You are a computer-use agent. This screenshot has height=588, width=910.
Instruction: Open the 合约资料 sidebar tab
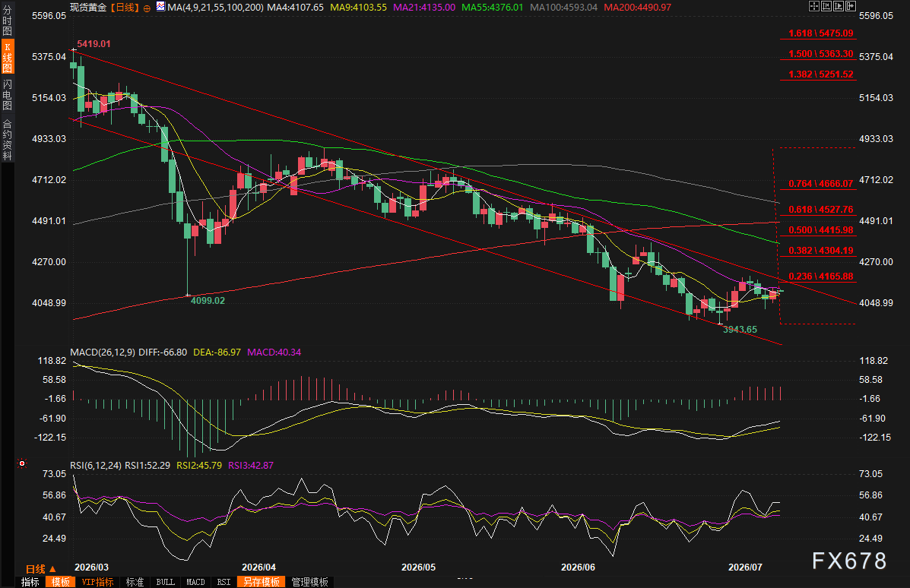tap(7, 139)
